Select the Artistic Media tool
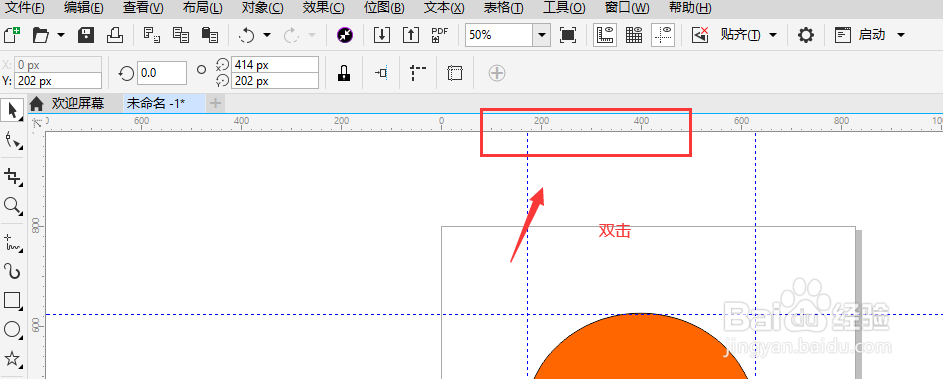The image size is (943, 379). [x=12, y=271]
